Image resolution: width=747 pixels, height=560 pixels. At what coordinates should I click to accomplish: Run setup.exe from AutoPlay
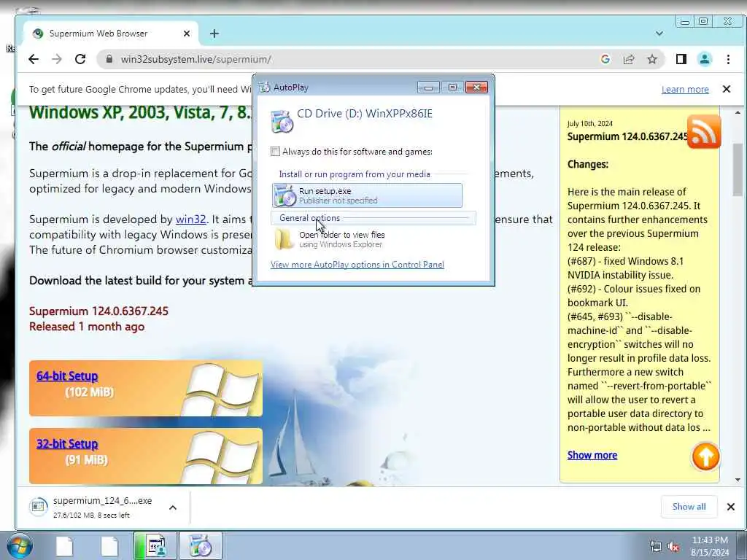[x=367, y=195]
